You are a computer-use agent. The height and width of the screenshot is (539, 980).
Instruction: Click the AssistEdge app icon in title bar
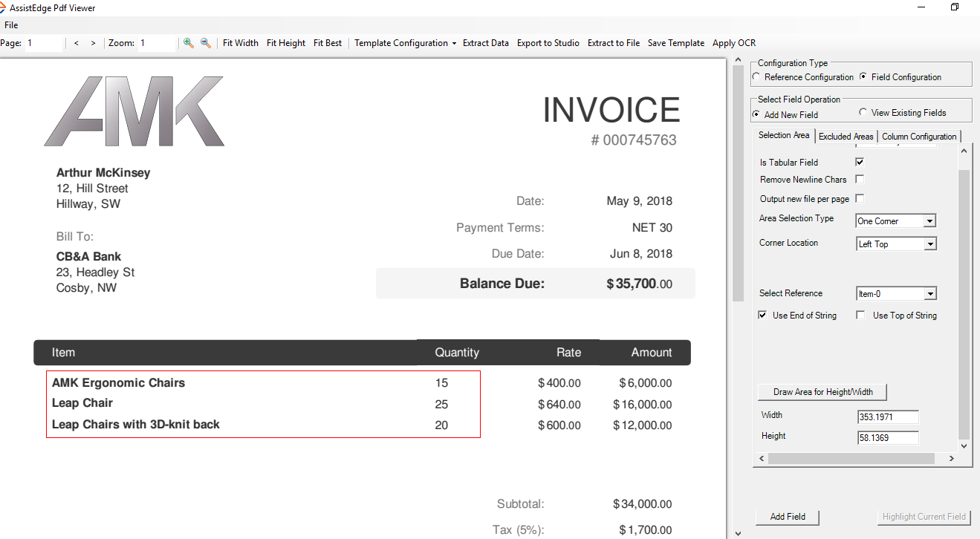coord(4,7)
